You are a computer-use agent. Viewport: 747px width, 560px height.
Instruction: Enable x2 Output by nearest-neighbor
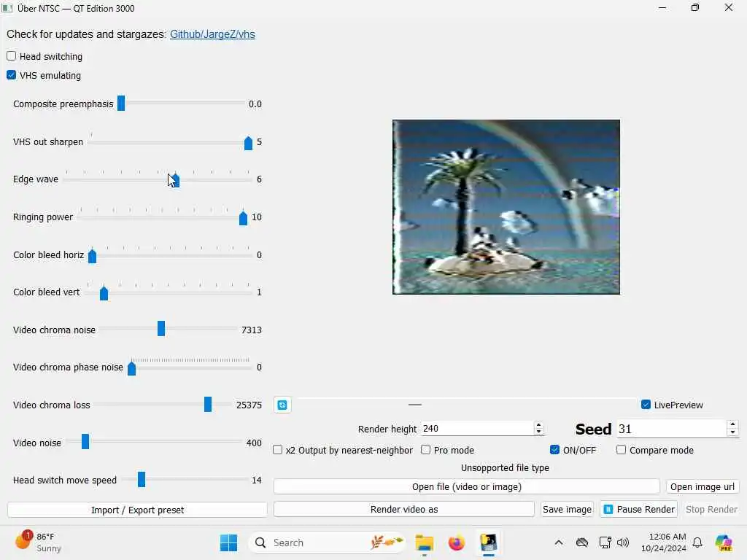(277, 450)
